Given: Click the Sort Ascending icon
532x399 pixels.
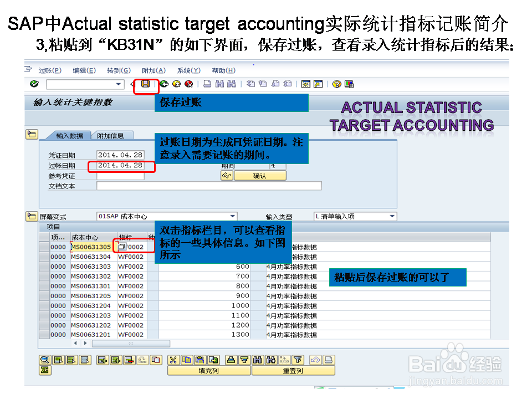Looking at the screenshot, I should 231,360.
